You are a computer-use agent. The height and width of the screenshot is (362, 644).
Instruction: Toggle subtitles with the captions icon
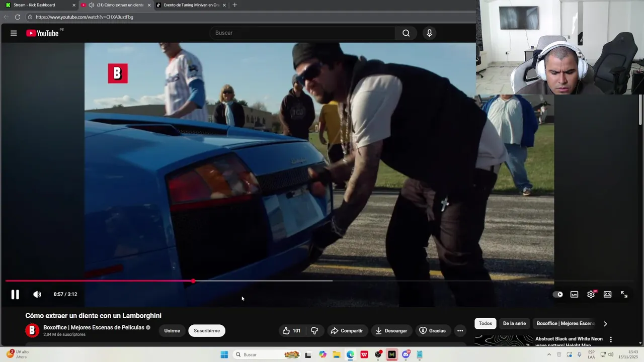point(574,295)
